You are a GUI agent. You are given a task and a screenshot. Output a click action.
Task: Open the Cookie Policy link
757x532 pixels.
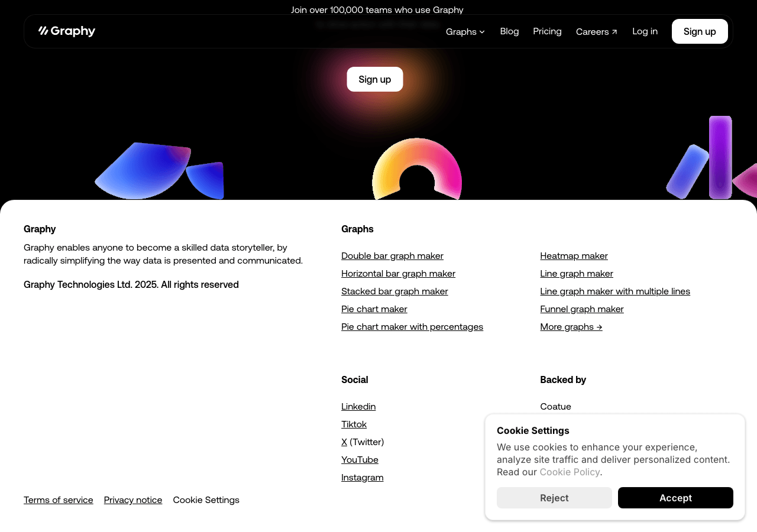click(570, 472)
